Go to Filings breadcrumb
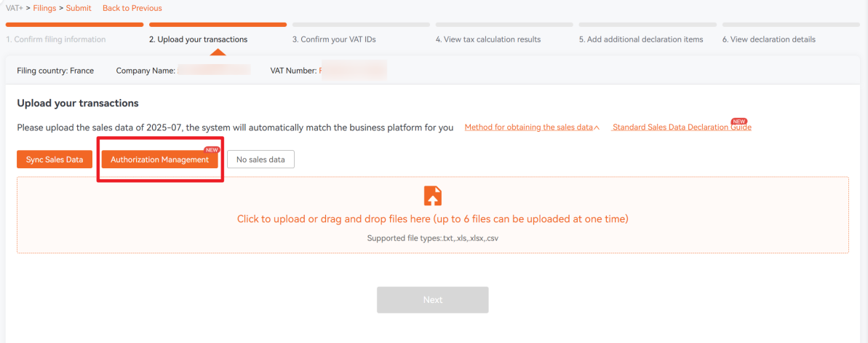Image resolution: width=868 pixels, height=343 pixels. [44, 8]
